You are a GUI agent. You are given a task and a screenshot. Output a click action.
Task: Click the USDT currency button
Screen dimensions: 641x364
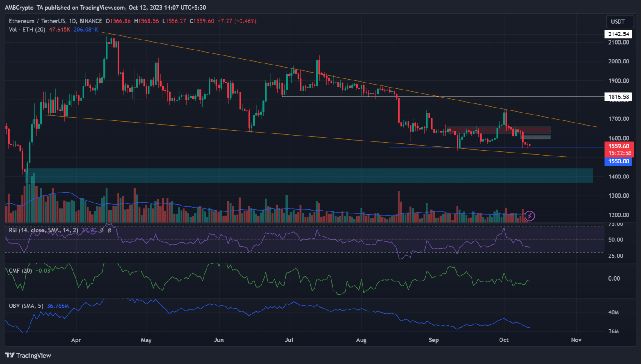pyautogui.click(x=619, y=21)
